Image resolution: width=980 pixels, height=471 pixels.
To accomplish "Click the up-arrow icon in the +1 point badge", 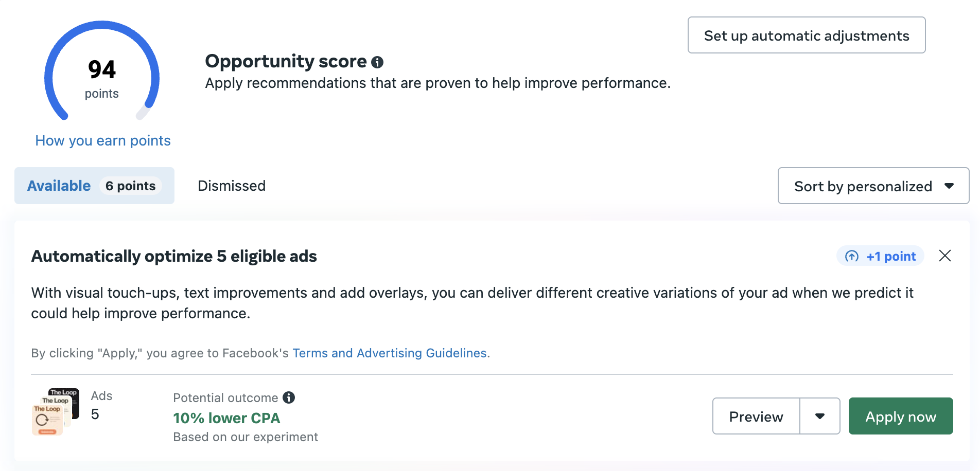I will tap(852, 256).
